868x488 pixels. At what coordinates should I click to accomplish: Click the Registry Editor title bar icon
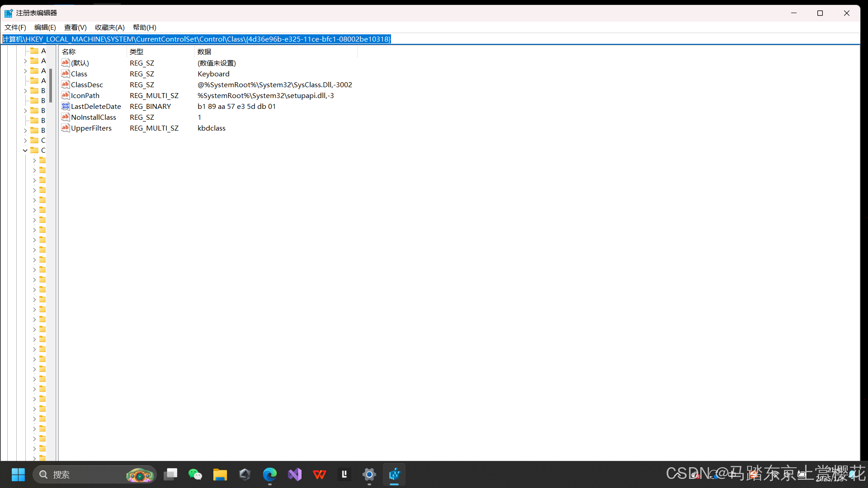[9, 13]
